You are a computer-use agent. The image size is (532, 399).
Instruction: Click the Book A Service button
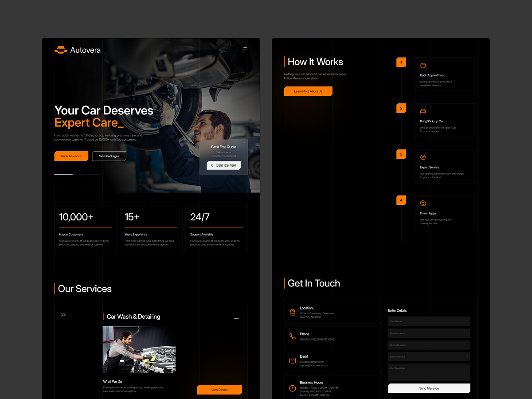(x=71, y=156)
